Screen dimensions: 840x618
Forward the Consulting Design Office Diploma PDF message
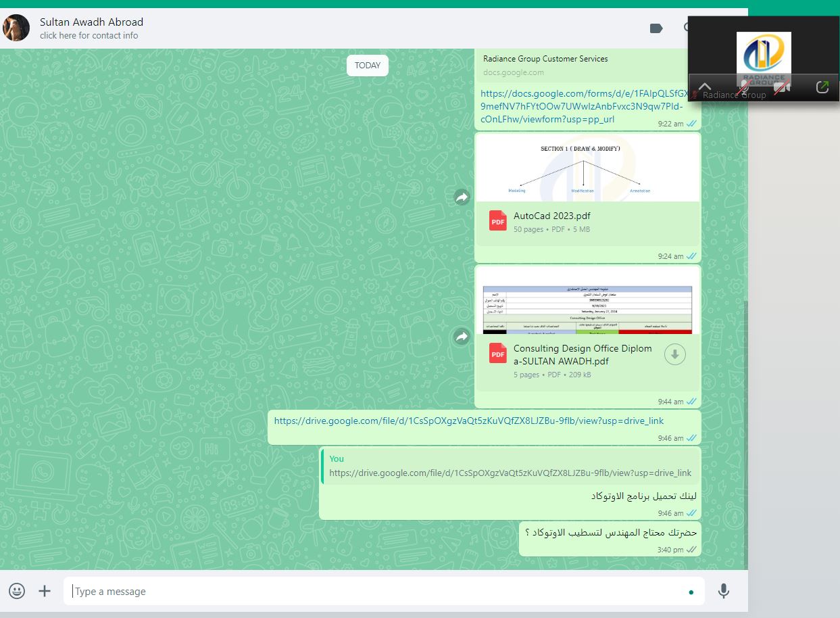pyautogui.click(x=462, y=336)
